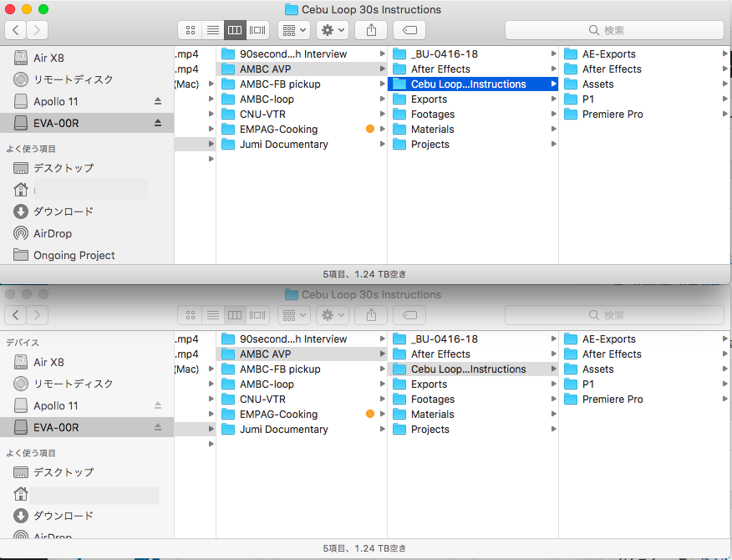Select Apollo 11 drive in front window sidebar

[87, 101]
